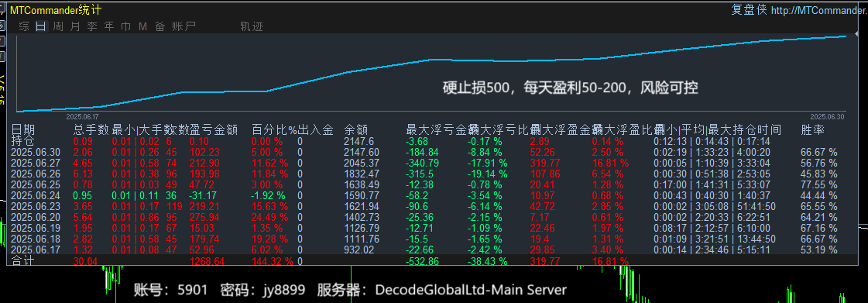Viewport: 868px width, 303px height.
Task: Select the 2025.06.27 date row
Action: [36, 163]
